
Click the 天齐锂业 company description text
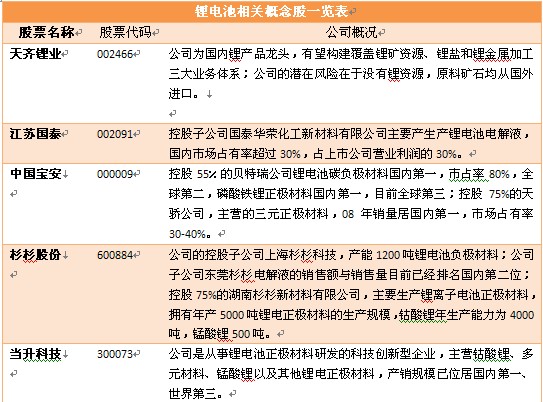coord(351,73)
